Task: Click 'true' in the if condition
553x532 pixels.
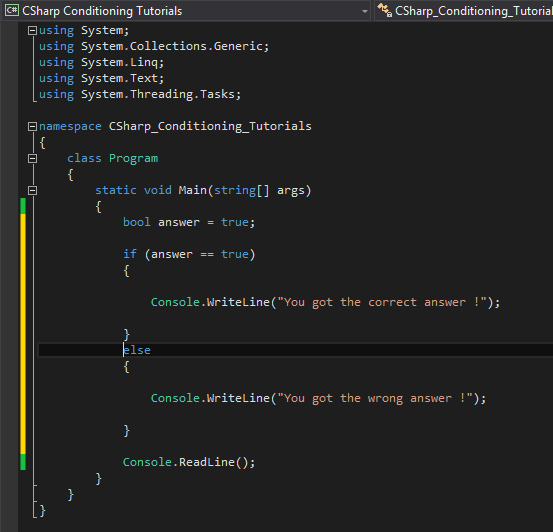Action: coord(235,254)
